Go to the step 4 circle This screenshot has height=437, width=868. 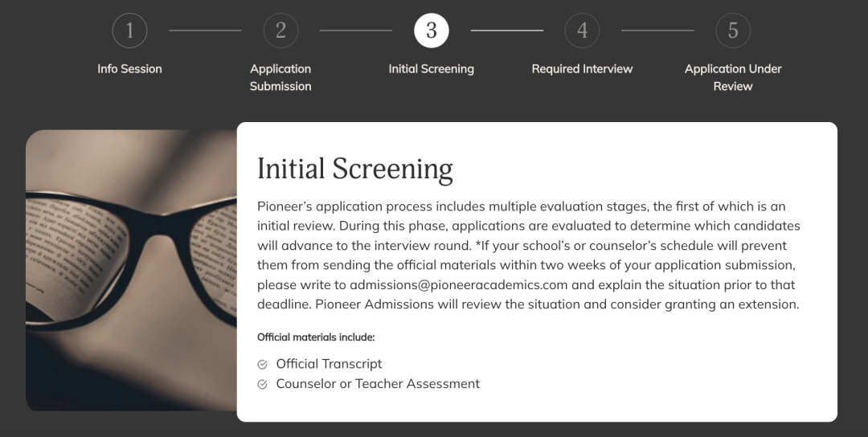point(582,31)
